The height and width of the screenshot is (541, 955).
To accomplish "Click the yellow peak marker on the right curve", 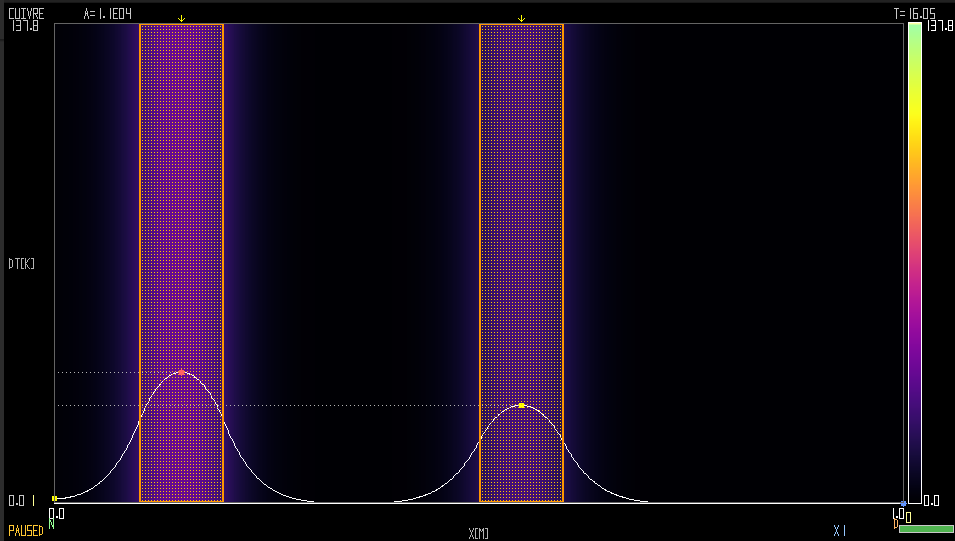I will click(x=521, y=405).
